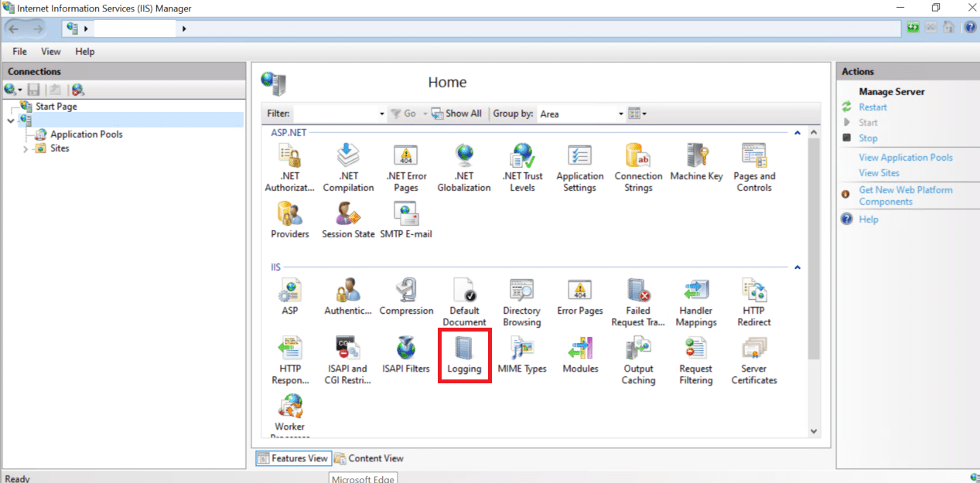
Task: Open the Providers feature
Action: click(x=290, y=220)
